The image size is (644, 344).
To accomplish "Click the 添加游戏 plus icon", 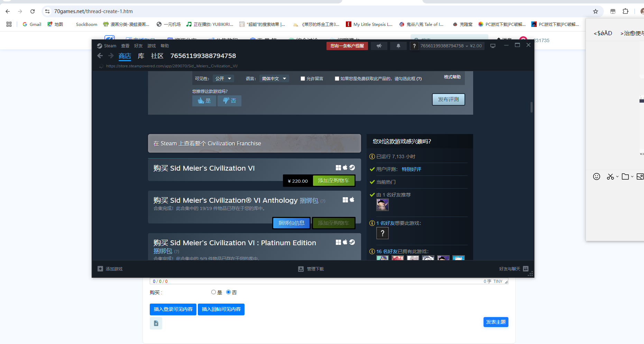I will click(100, 269).
